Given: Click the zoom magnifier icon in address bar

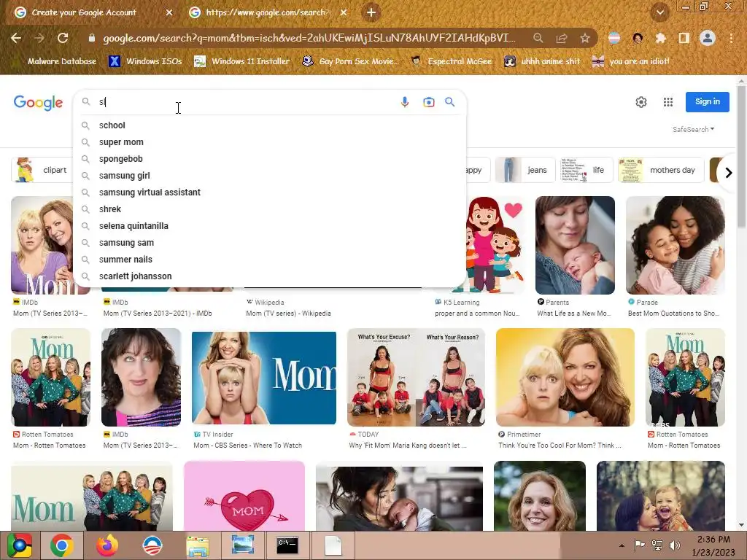Looking at the screenshot, I should (538, 38).
